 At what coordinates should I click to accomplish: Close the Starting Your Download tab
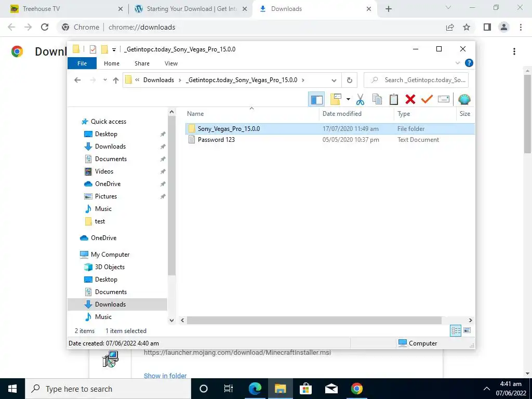pyautogui.click(x=245, y=9)
